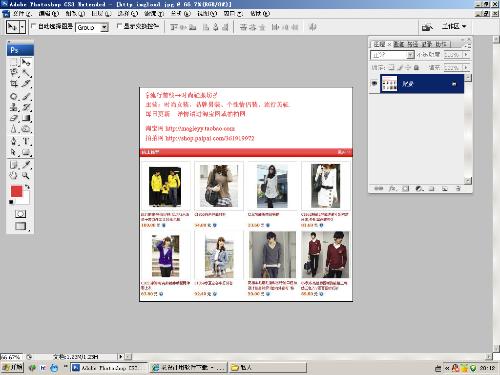This screenshot has width=500, height=375.
Task: Open the Image menu
Action: [75, 14]
